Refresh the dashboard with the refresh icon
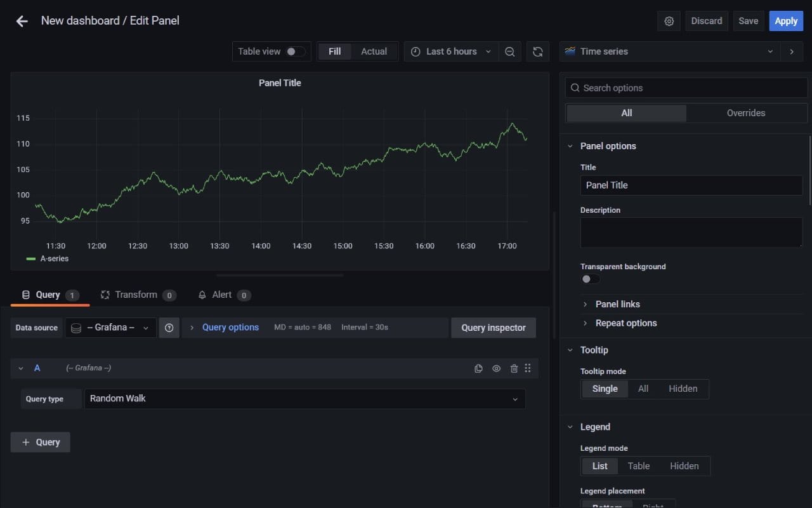812x508 pixels. [537, 51]
